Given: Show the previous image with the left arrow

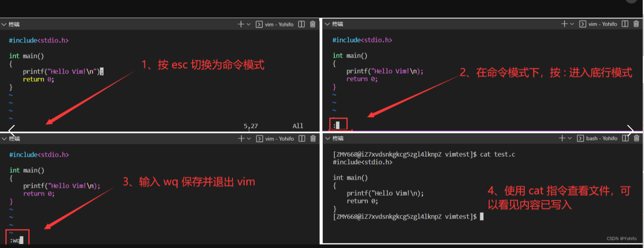Looking at the screenshot, I should point(12,131).
